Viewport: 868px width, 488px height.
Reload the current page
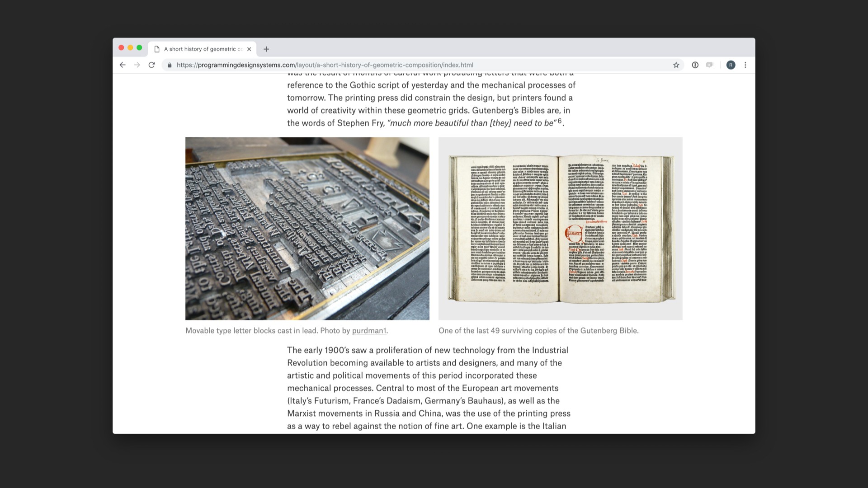pyautogui.click(x=152, y=65)
